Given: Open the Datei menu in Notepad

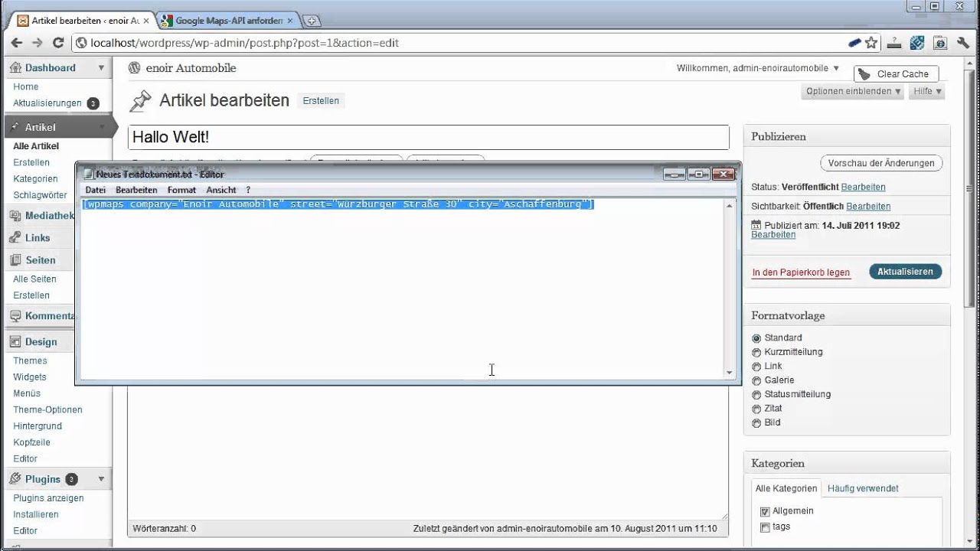Looking at the screenshot, I should (x=96, y=190).
